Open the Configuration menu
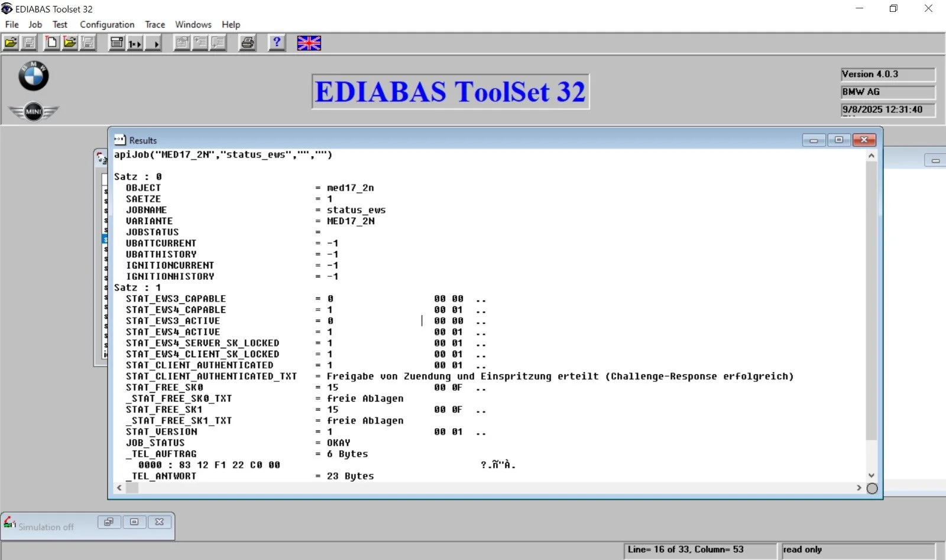 [x=107, y=24]
